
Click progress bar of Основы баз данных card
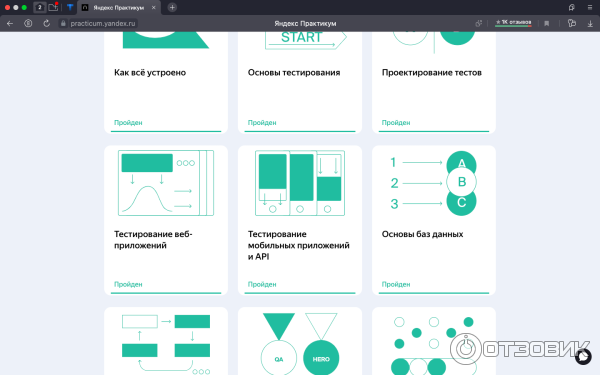click(434, 293)
